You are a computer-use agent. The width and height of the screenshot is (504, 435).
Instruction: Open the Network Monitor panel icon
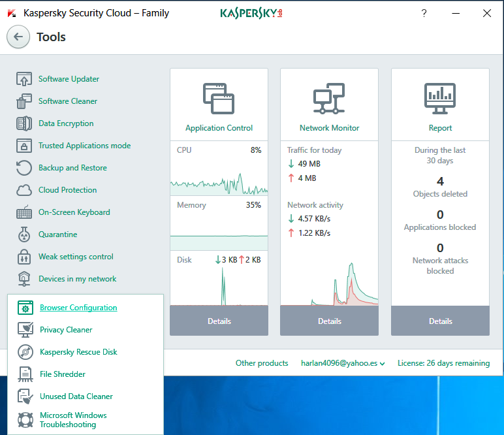click(329, 99)
